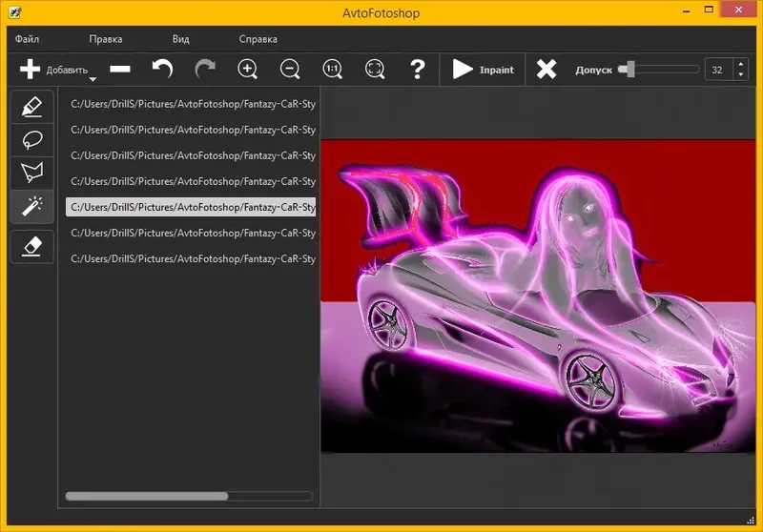Redo the last undone action
Image resolution: width=763 pixels, height=532 pixels.
tap(205, 69)
